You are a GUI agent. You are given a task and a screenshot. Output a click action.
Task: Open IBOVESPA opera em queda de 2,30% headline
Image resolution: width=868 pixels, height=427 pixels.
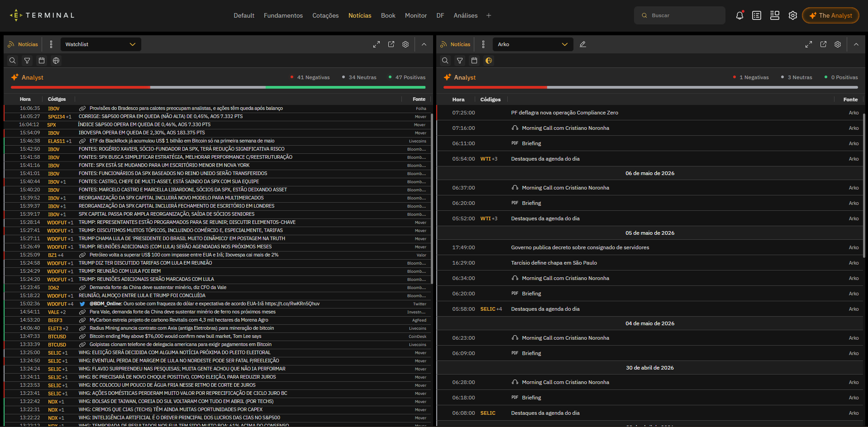[x=142, y=133]
